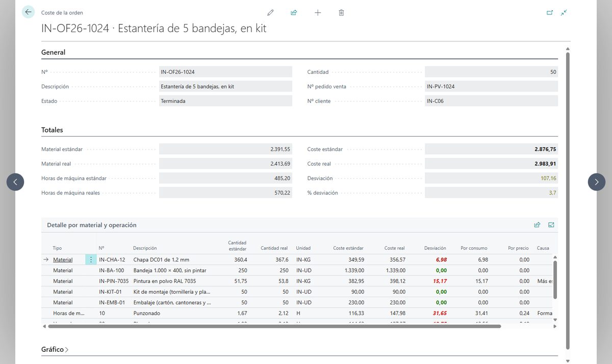
Task: Click the Totales section heading
Action: 52,130
